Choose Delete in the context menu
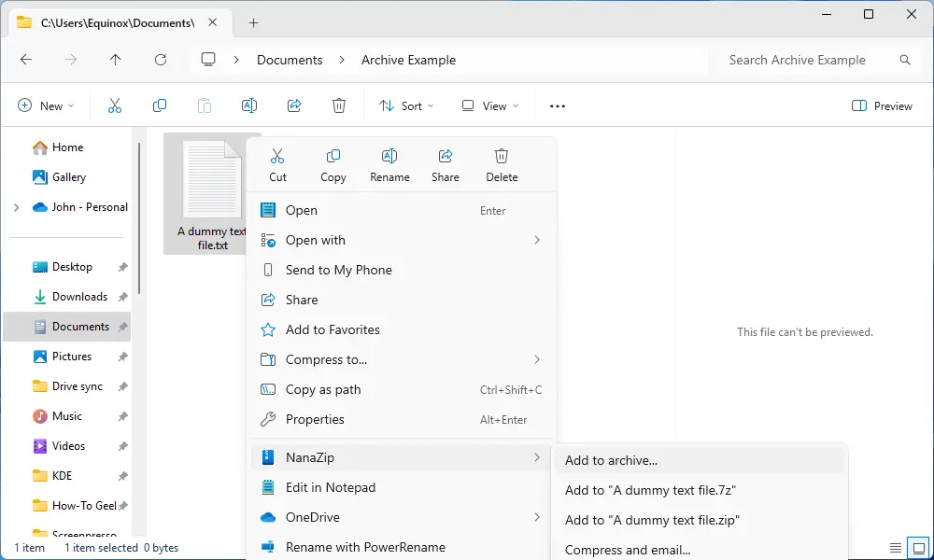This screenshot has height=560, width=934. point(502,165)
